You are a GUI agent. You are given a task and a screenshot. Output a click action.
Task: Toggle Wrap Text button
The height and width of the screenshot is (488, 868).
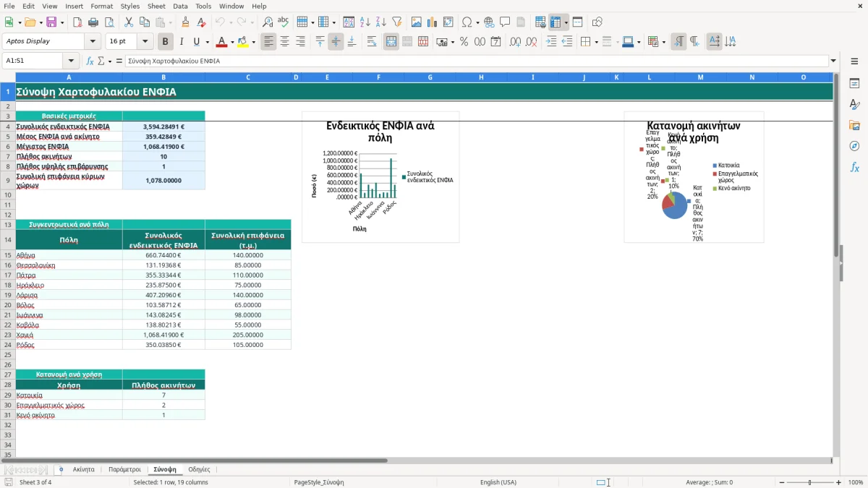372,42
